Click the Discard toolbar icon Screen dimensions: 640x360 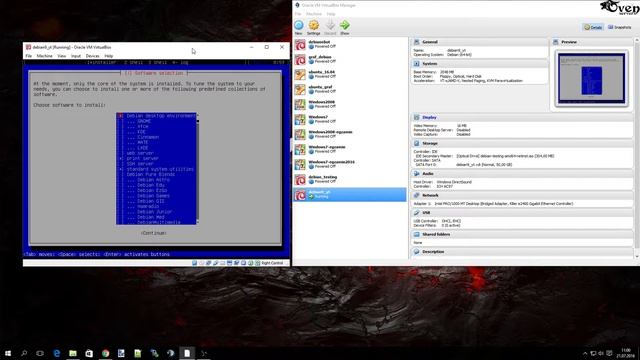click(x=330, y=27)
